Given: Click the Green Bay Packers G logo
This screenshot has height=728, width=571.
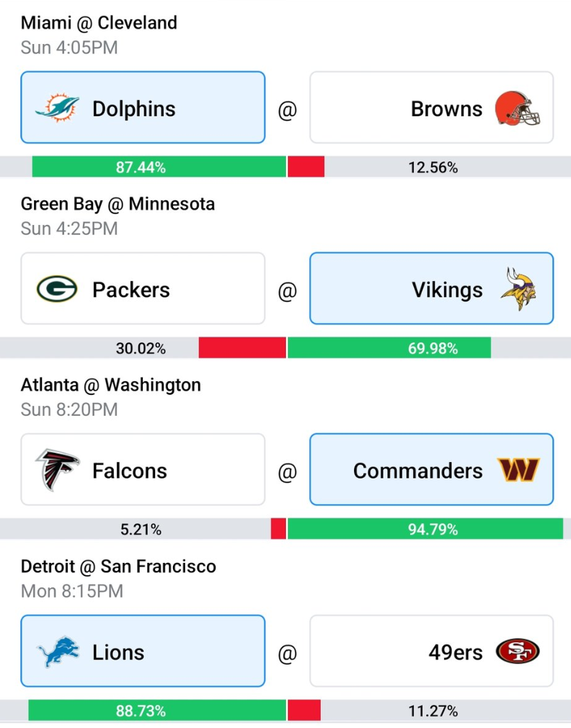Looking at the screenshot, I should [57, 289].
